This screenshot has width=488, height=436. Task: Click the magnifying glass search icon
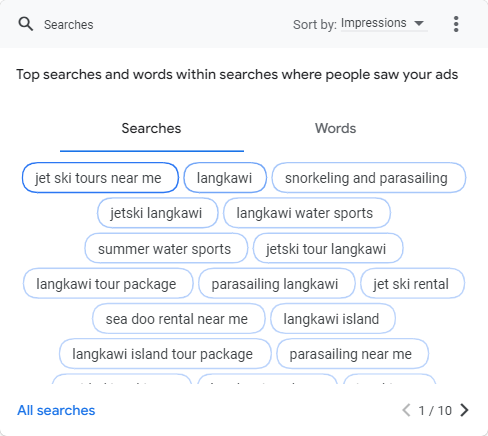[26, 24]
